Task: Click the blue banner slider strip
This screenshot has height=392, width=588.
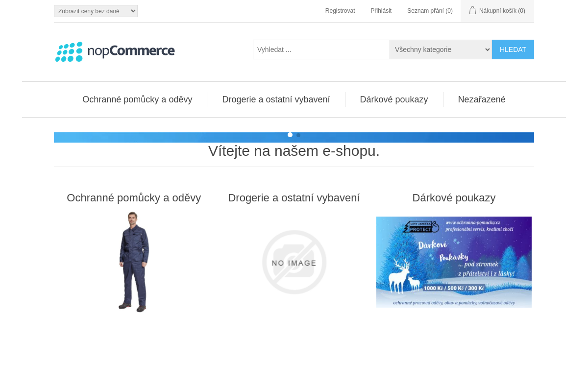Action: click(294, 137)
